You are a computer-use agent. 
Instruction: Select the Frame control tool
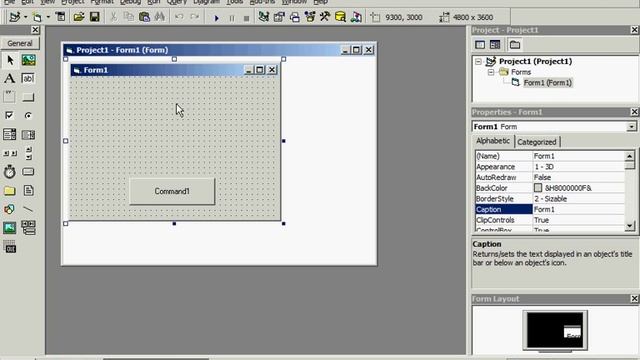[x=10, y=97]
